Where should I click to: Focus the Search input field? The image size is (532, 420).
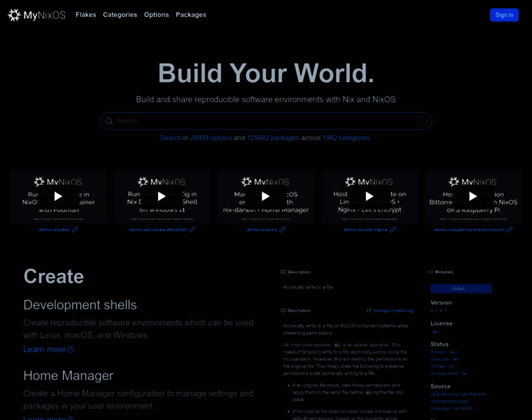pos(266,121)
